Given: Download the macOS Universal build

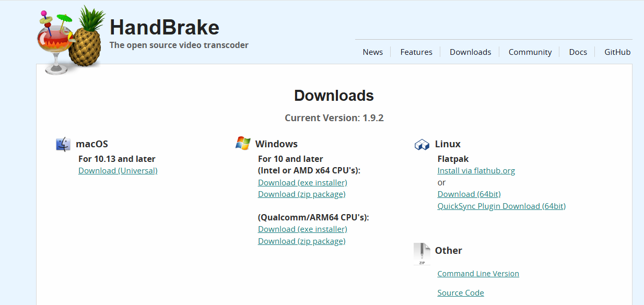Looking at the screenshot, I should [x=118, y=171].
